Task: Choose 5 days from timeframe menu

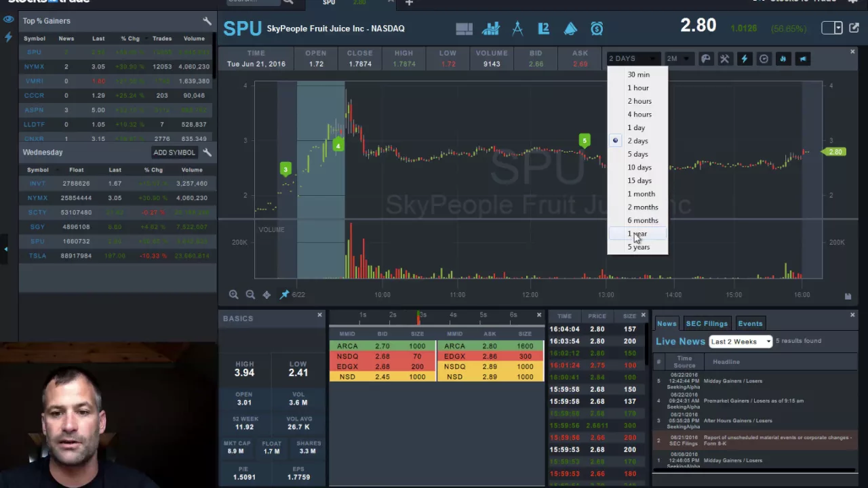Action: [637, 155]
